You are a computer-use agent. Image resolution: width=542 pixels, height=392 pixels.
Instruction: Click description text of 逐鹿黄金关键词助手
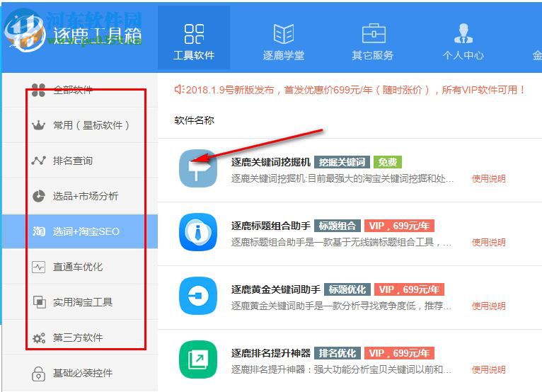tap(341, 306)
